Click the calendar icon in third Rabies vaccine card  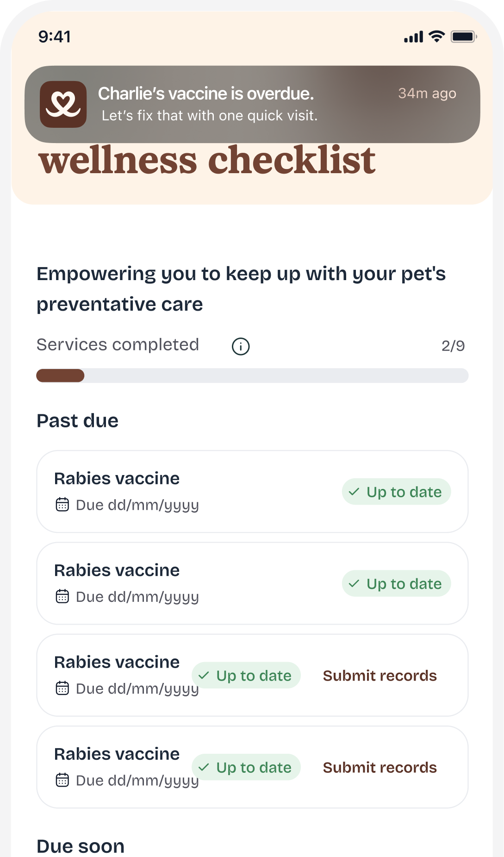coord(62,688)
